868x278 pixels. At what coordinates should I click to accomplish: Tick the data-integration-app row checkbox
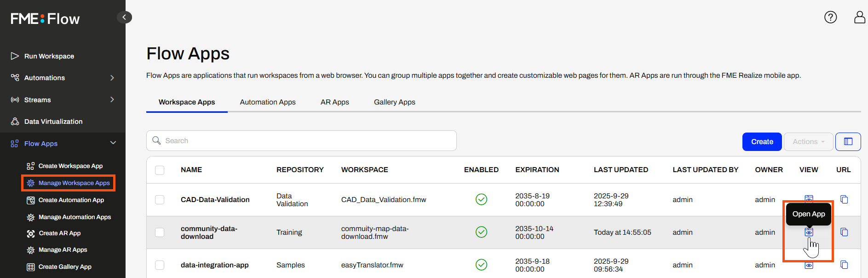(x=160, y=265)
